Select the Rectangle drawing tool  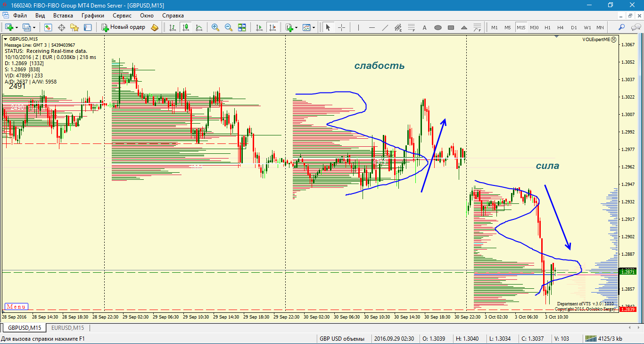[451, 27]
